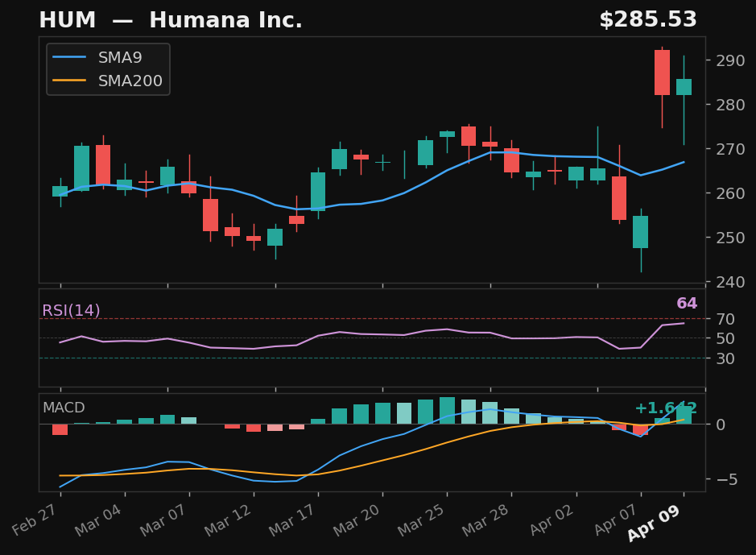Click the HUM — Humana Inc. title

[x=170, y=20]
